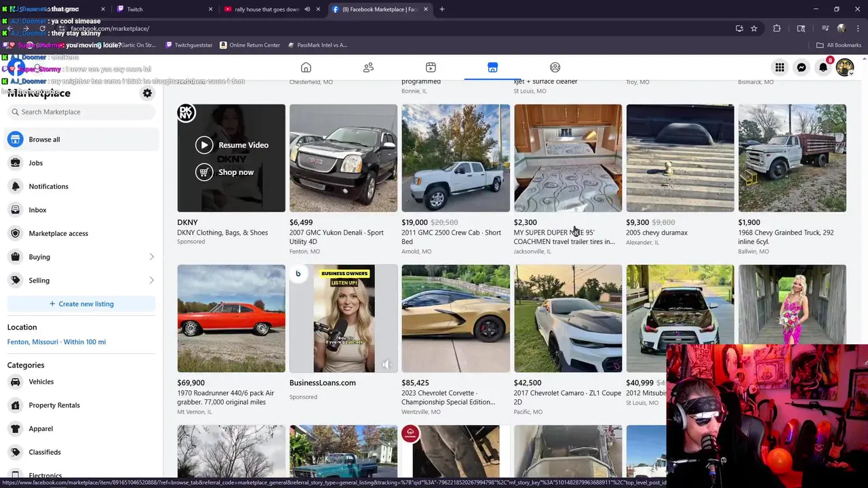868x488 pixels.
Task: Open a new browser tab
Action: (x=442, y=9)
